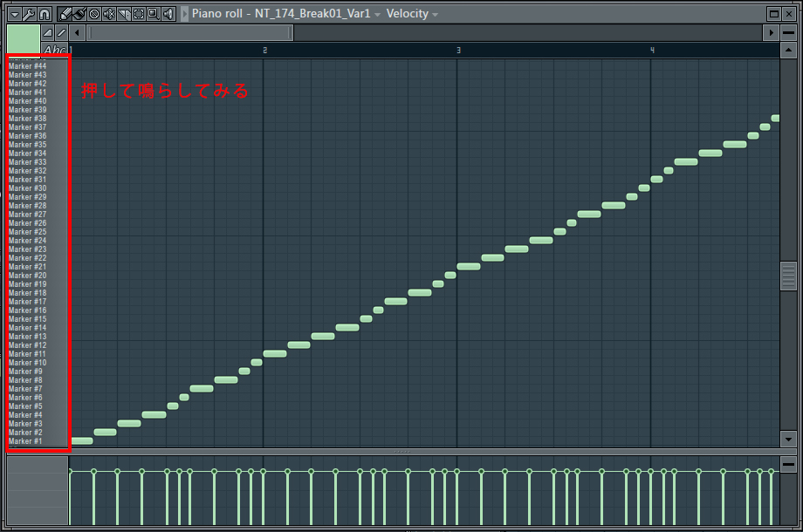Click the Marker #8 key
This screenshot has width=803, height=532.
click(x=38, y=380)
